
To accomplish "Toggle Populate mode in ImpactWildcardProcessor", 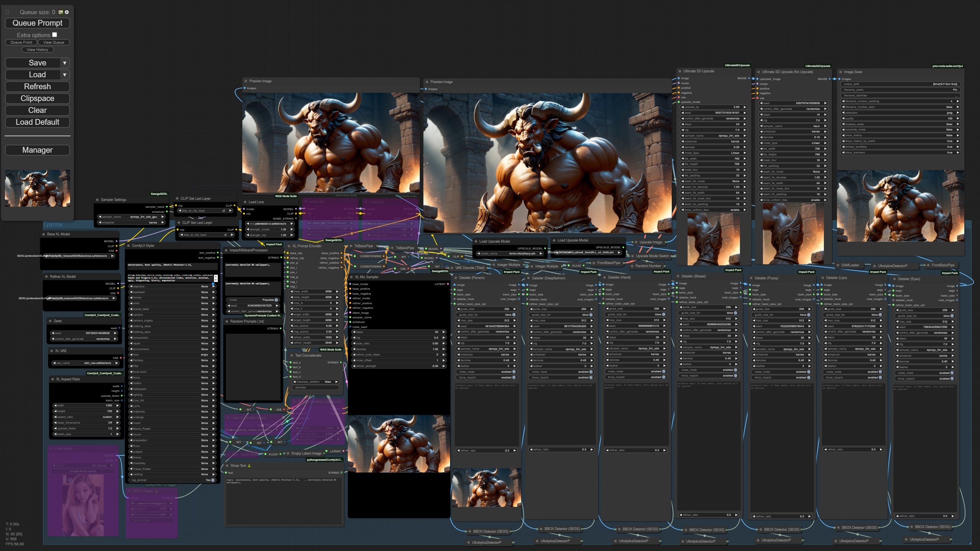I will click(276, 300).
